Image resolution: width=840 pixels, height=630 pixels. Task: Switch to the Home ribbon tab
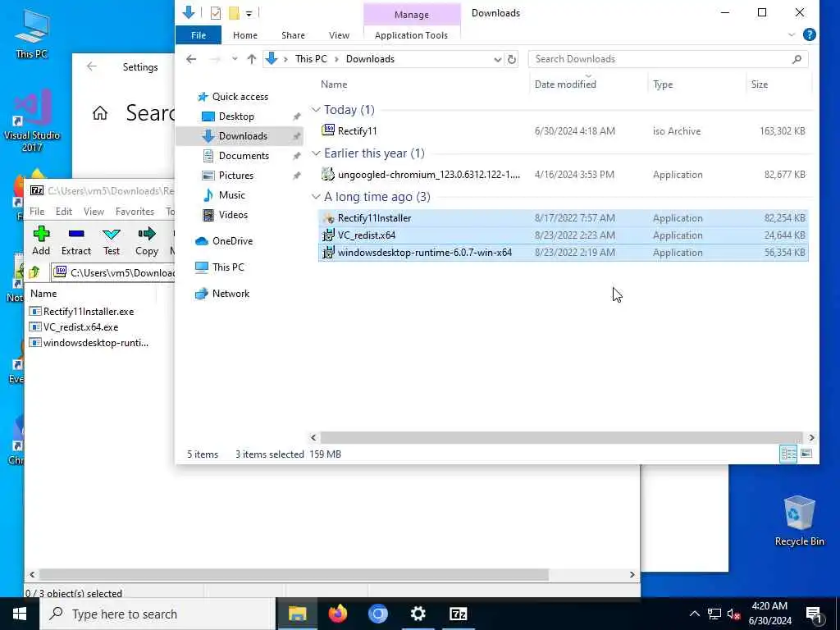coord(244,35)
